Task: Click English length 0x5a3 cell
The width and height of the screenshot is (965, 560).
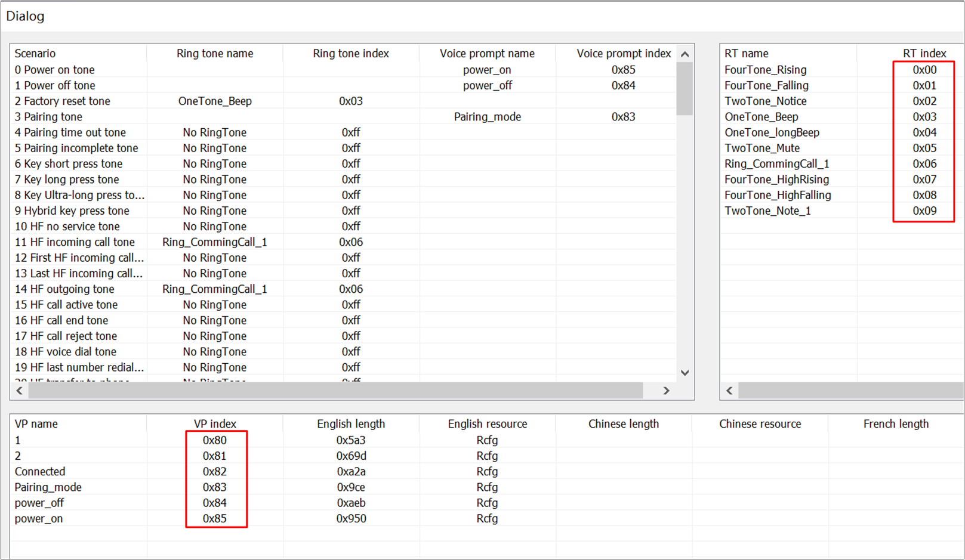Action: pyautogui.click(x=351, y=440)
